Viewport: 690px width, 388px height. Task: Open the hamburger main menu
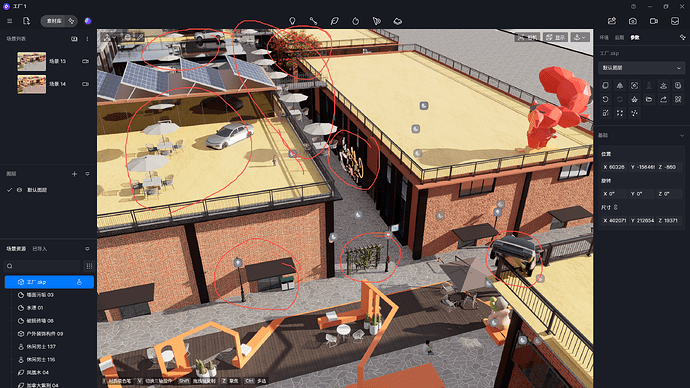tap(9, 21)
